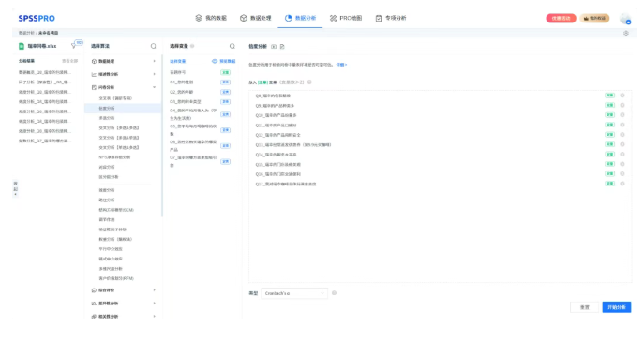Click the help icon beside the variable panel title

click(x=192, y=46)
